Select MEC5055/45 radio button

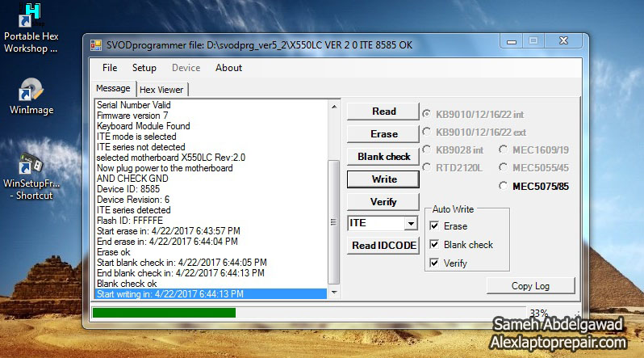pyautogui.click(x=503, y=167)
